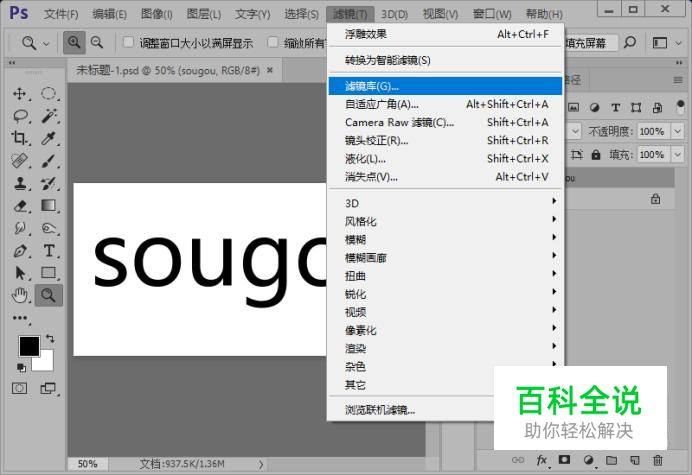Select the Eraser tool

tap(20, 206)
